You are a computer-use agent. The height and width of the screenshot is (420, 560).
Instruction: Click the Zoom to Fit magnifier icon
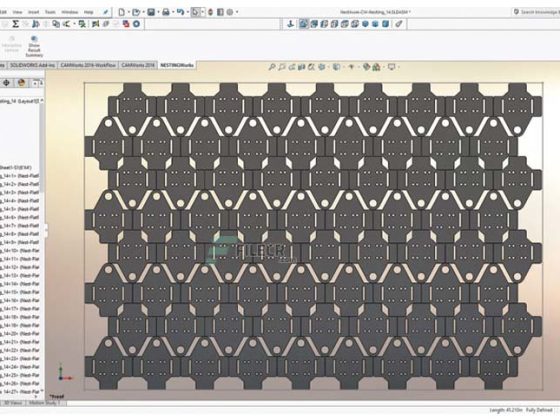click(x=272, y=67)
